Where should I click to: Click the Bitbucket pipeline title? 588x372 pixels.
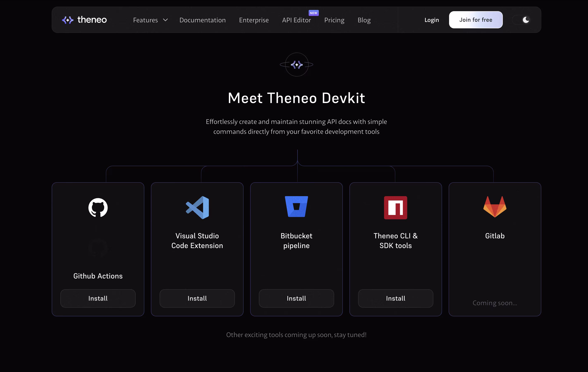[x=296, y=241]
